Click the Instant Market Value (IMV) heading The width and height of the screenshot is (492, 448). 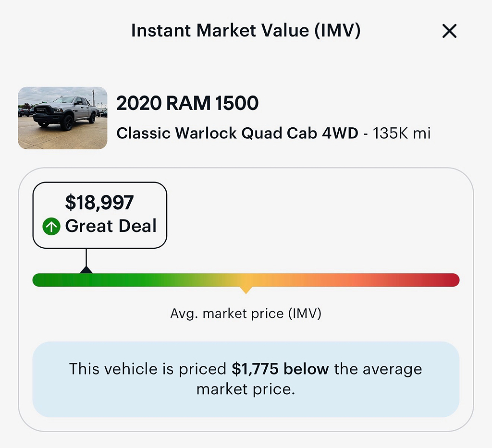pyautogui.click(x=246, y=30)
